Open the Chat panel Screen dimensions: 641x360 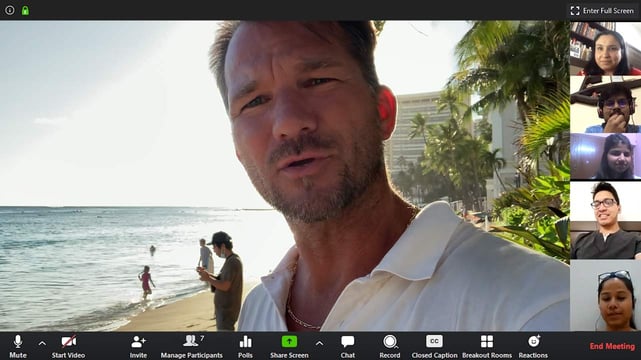click(x=347, y=347)
